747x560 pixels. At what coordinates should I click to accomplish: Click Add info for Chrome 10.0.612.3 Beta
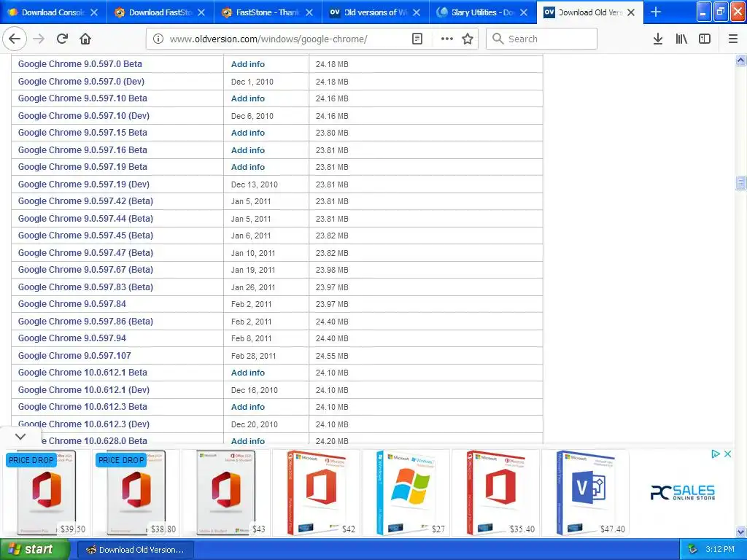pos(248,407)
